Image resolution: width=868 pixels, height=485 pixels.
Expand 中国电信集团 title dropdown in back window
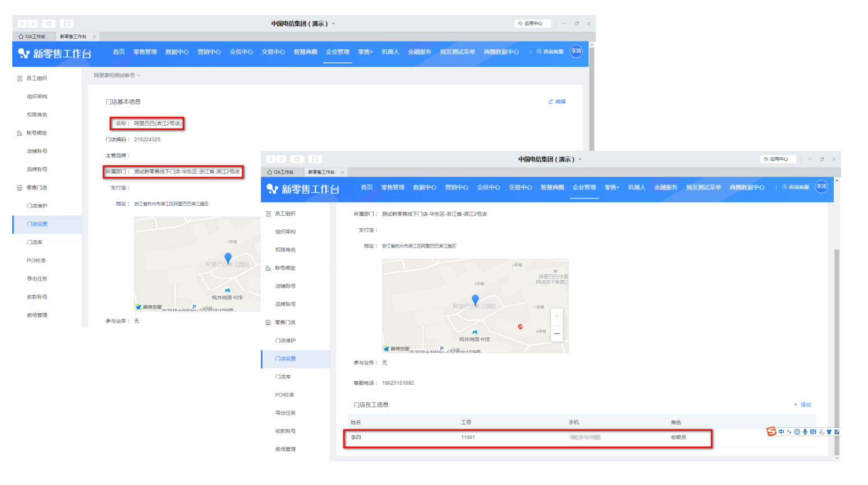point(333,24)
